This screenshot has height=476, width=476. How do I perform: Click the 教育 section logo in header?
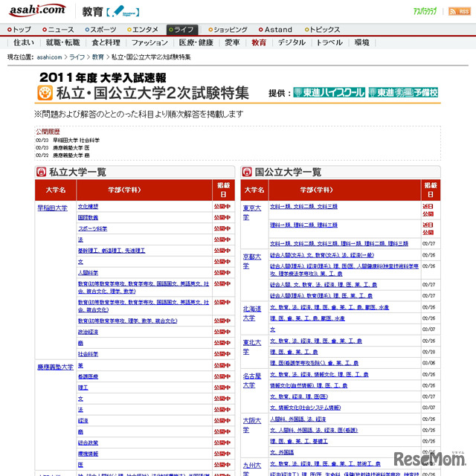[111, 12]
